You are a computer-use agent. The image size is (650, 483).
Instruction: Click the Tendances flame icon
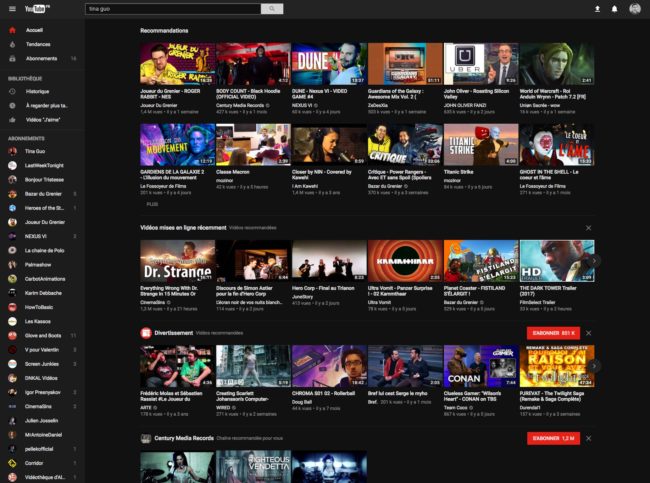tap(12, 44)
